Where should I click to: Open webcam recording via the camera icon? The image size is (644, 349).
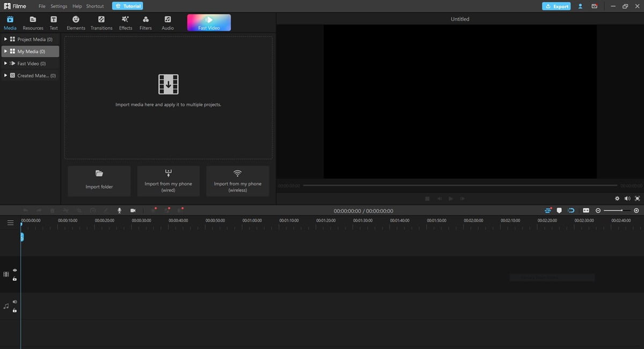[133, 210]
